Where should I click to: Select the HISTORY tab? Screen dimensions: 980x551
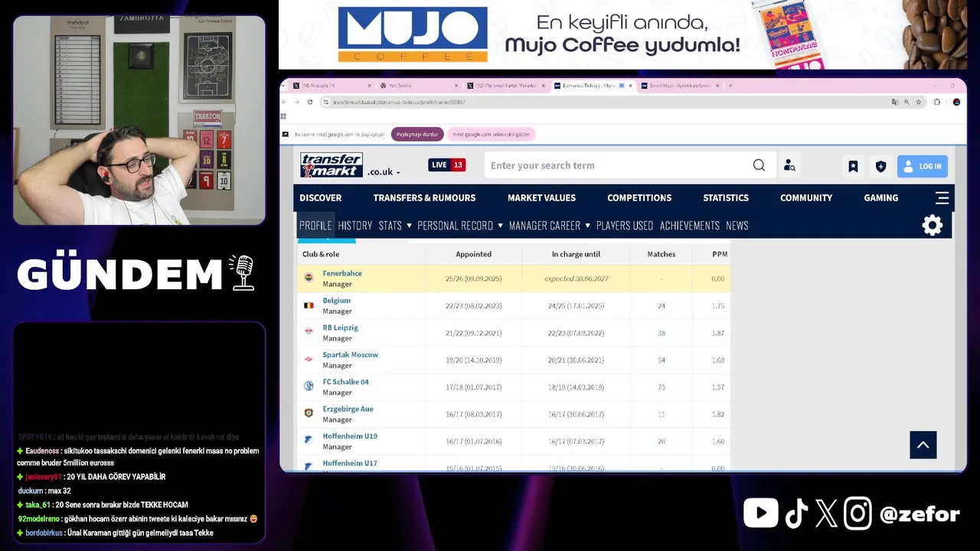point(355,226)
